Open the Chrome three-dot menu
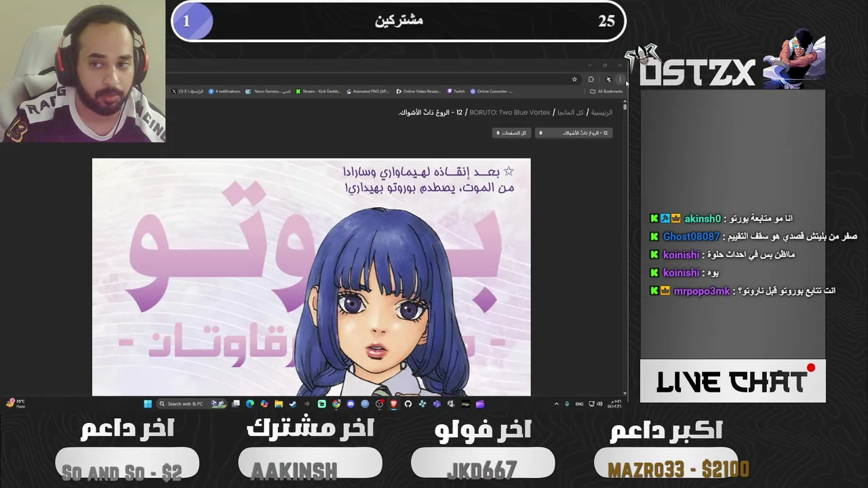 620,79
